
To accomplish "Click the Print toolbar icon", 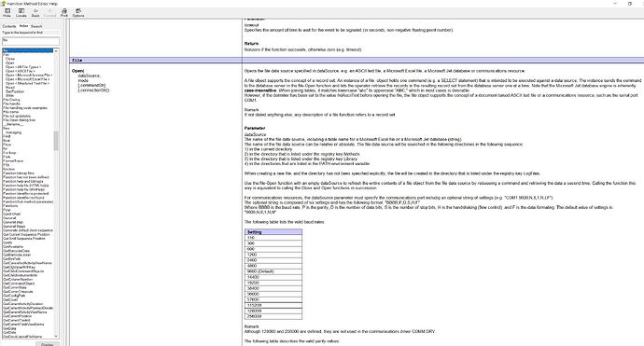I will (64, 12).
